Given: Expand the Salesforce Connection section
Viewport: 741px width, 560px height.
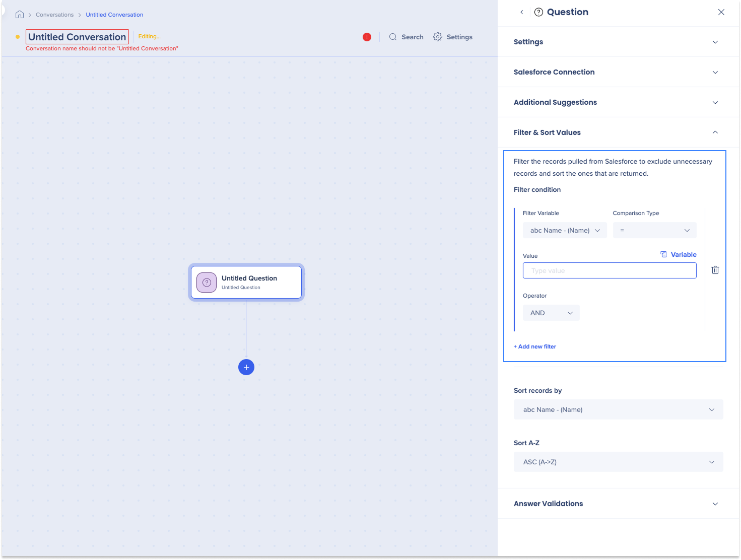Looking at the screenshot, I should [715, 72].
